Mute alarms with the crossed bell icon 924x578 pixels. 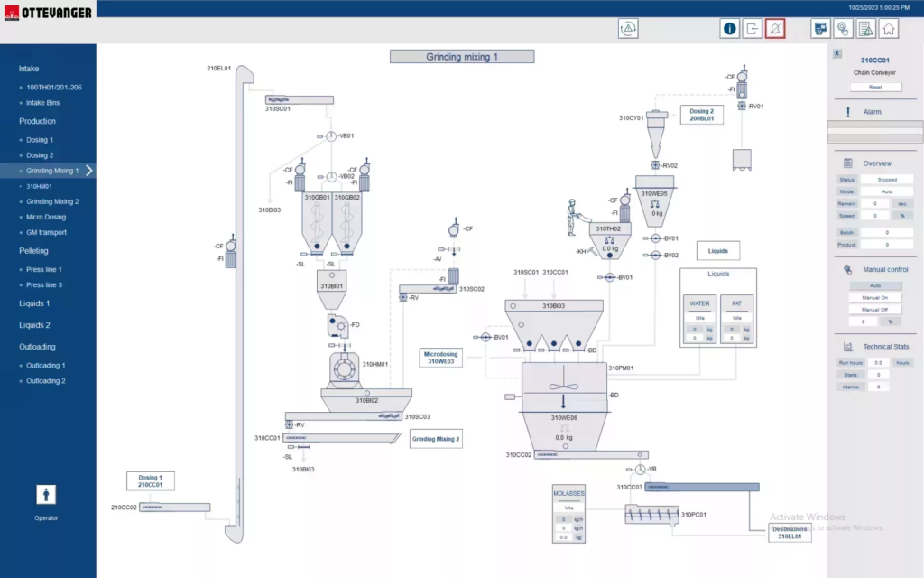[775, 29]
